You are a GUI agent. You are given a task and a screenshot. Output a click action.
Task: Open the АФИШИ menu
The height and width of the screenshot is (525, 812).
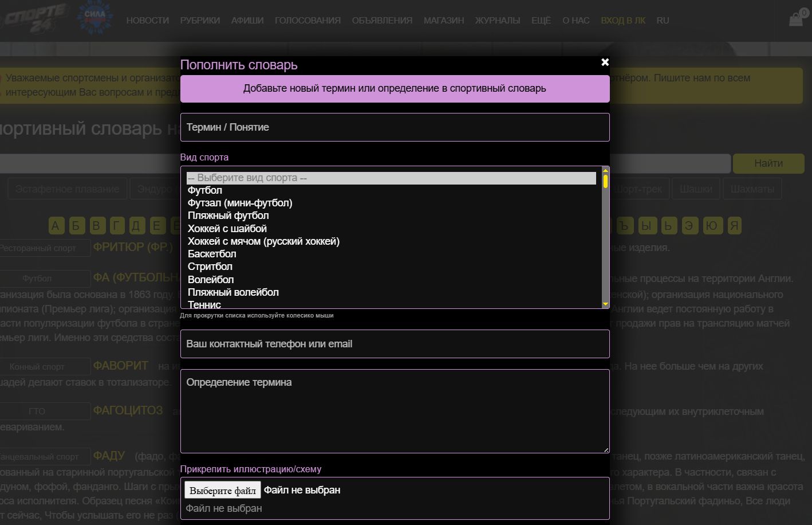click(247, 21)
